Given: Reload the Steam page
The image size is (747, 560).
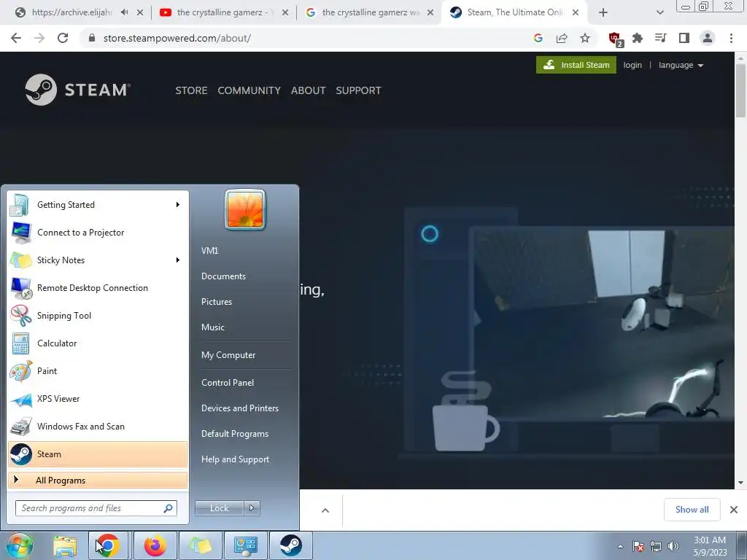Looking at the screenshot, I should pos(63,38).
